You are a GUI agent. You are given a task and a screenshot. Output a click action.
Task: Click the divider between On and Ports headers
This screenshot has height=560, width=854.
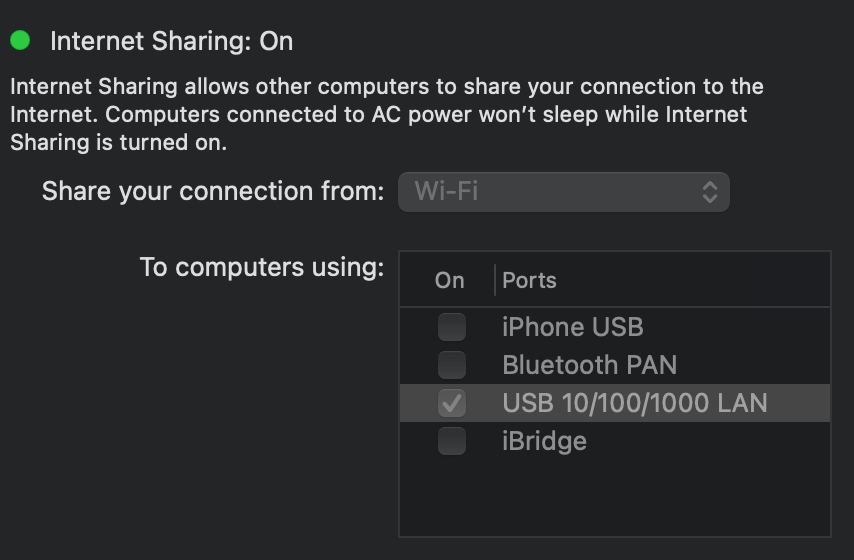pos(495,281)
